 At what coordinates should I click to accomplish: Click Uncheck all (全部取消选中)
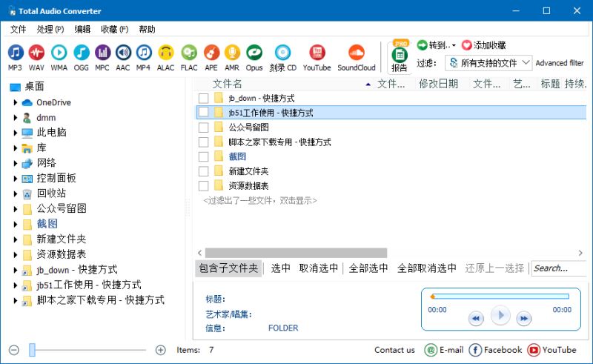[427, 268]
